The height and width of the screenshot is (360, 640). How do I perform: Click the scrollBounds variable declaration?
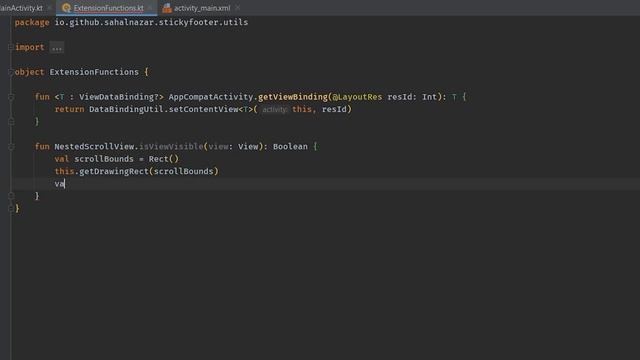104,159
